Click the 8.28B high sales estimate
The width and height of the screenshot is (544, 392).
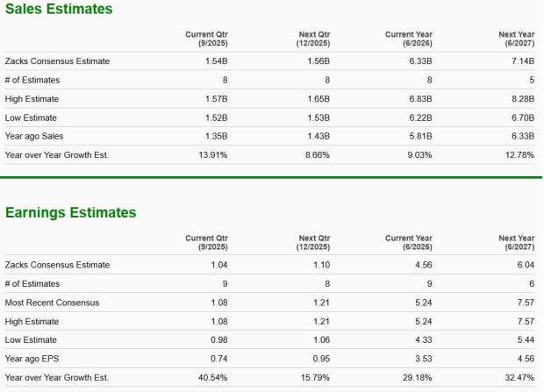[523, 99]
